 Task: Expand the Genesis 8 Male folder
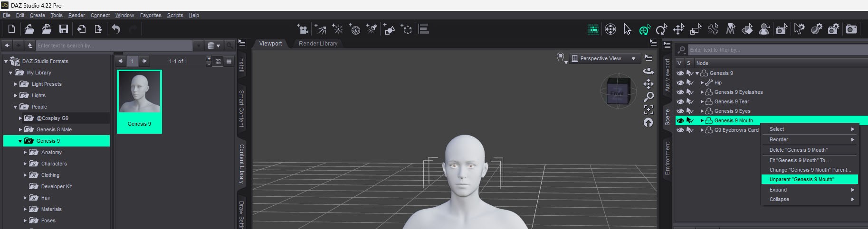[x=20, y=129]
